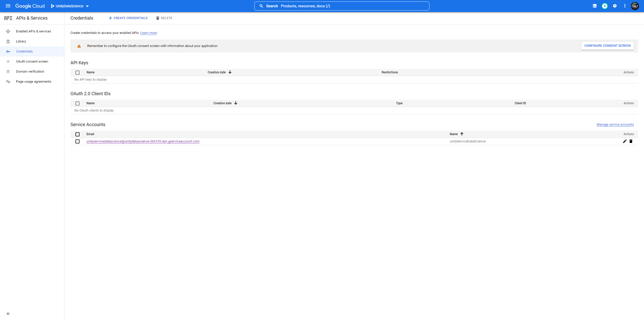Collapse the sidebar with bottom arrow icon
This screenshot has height=320, width=644.
point(8,314)
